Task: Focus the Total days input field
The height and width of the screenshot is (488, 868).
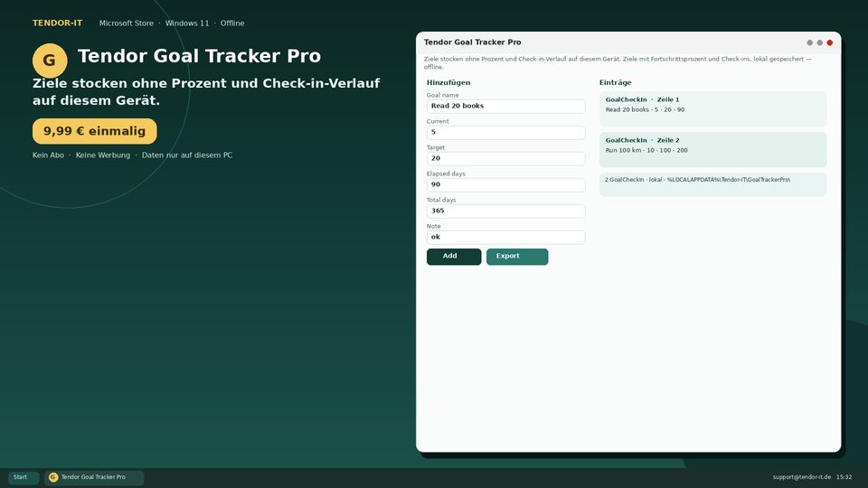Action: click(x=505, y=211)
